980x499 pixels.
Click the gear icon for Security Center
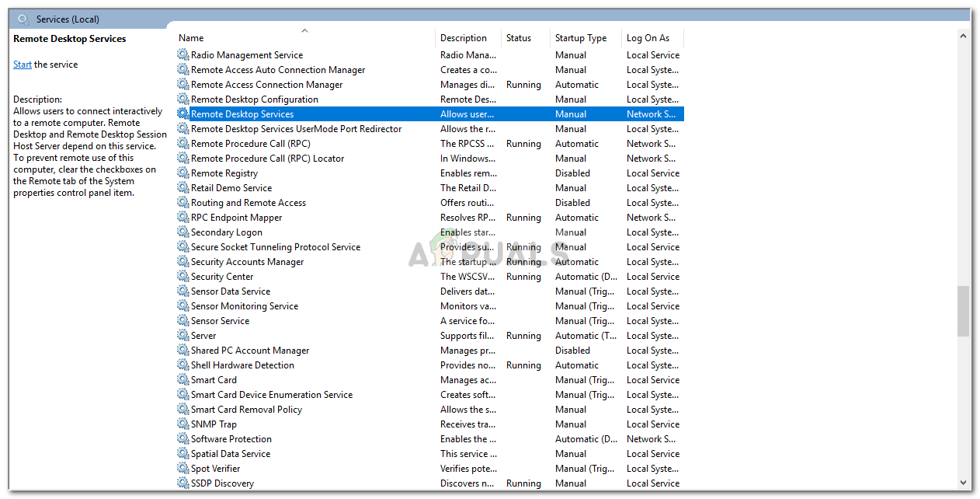click(x=182, y=277)
